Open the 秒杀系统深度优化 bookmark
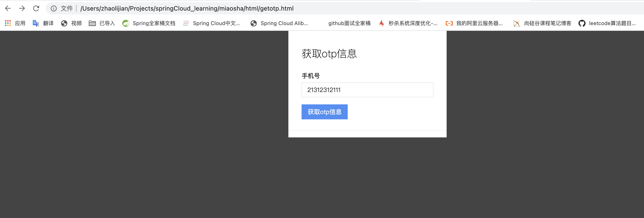 pyautogui.click(x=408, y=23)
